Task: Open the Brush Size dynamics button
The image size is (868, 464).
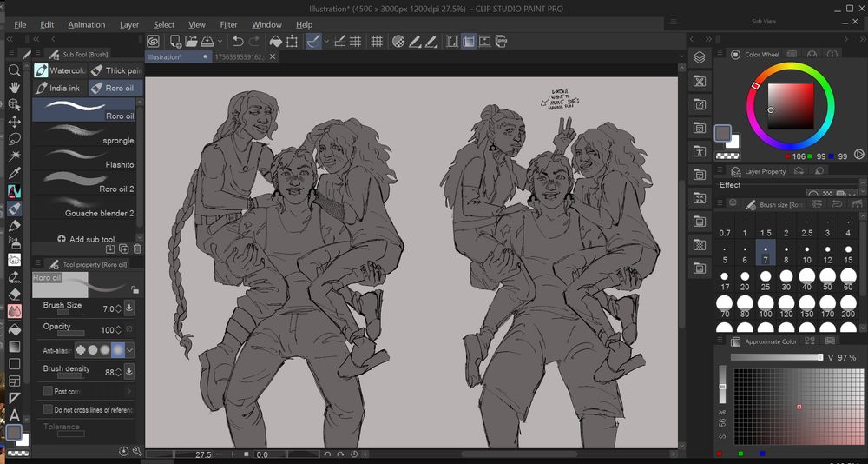Action: [x=129, y=308]
